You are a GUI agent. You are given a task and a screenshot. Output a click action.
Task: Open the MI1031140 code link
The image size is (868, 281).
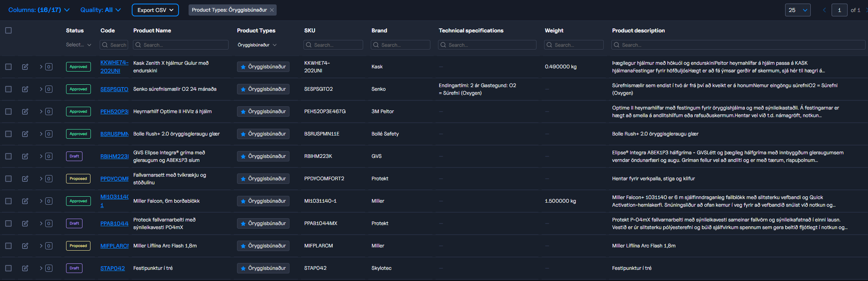point(115,201)
